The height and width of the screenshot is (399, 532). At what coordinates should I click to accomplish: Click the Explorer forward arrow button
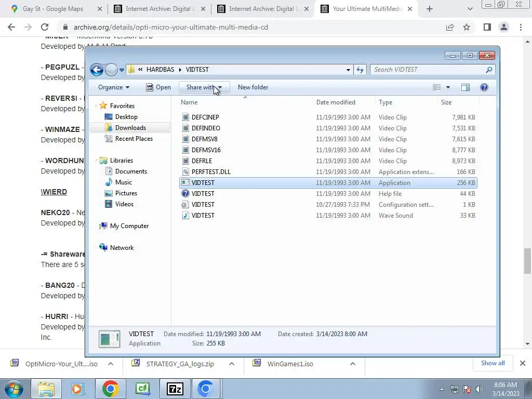tap(111, 70)
